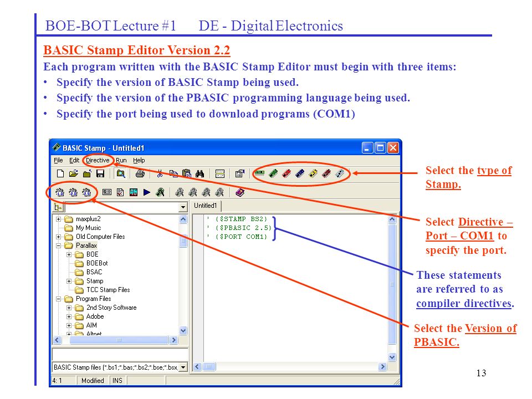532x399 pixels.
Task: Expand the maxplus2 folder
Action: [58, 219]
